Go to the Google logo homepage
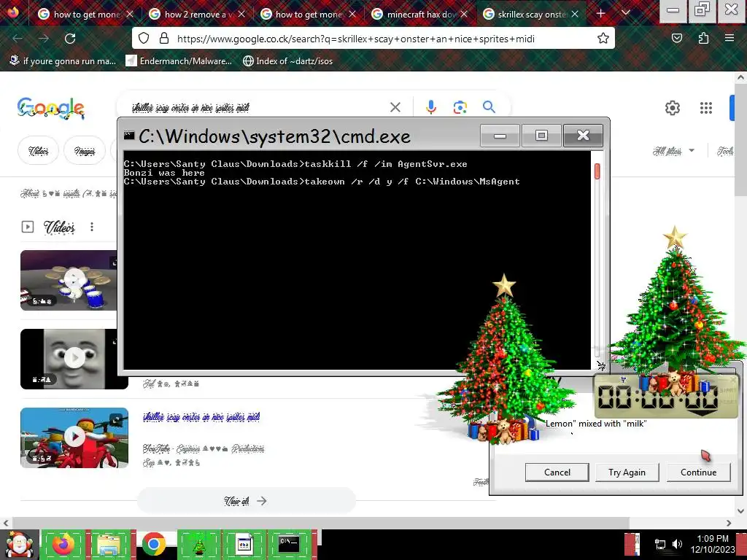 (x=51, y=109)
